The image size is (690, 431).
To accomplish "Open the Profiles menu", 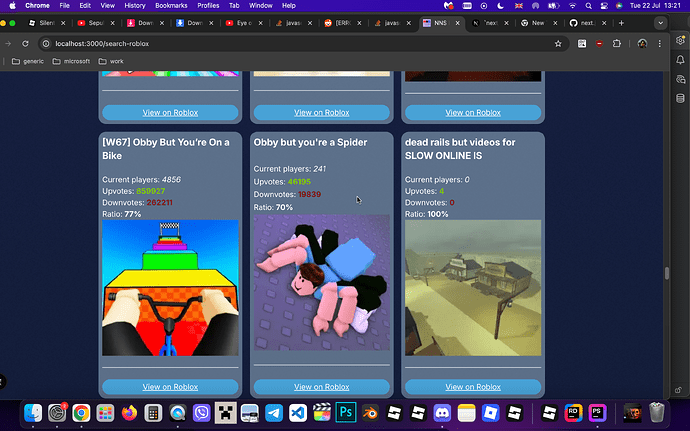I will 208,6.
